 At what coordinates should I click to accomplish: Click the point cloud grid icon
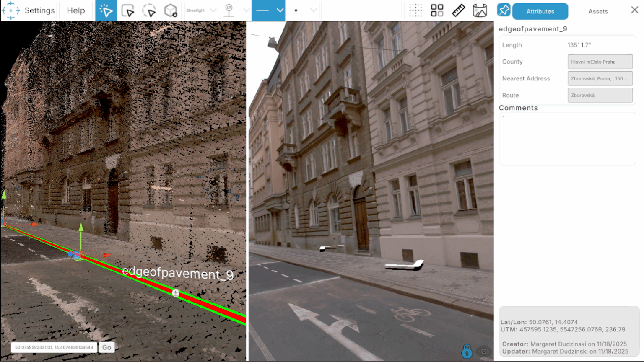415,10
